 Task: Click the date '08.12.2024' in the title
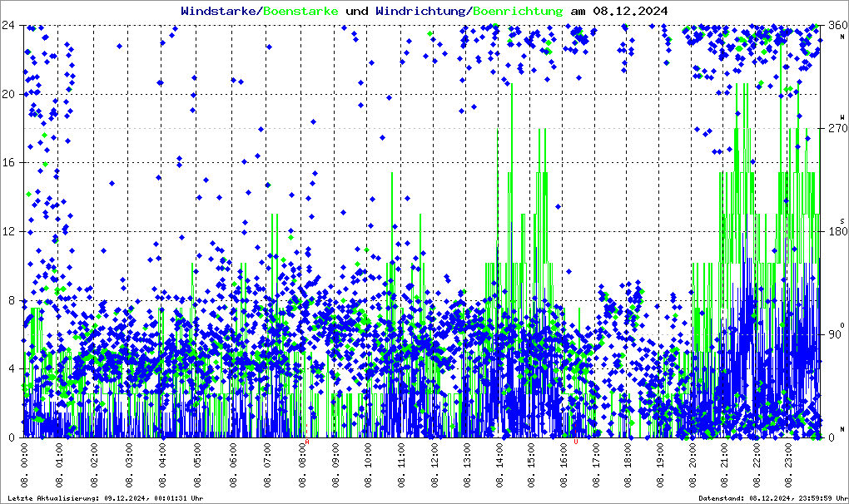click(x=629, y=11)
